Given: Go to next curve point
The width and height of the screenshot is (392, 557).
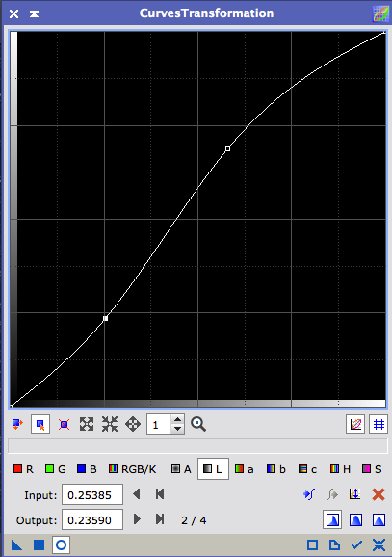Looking at the screenshot, I should tap(137, 519).
